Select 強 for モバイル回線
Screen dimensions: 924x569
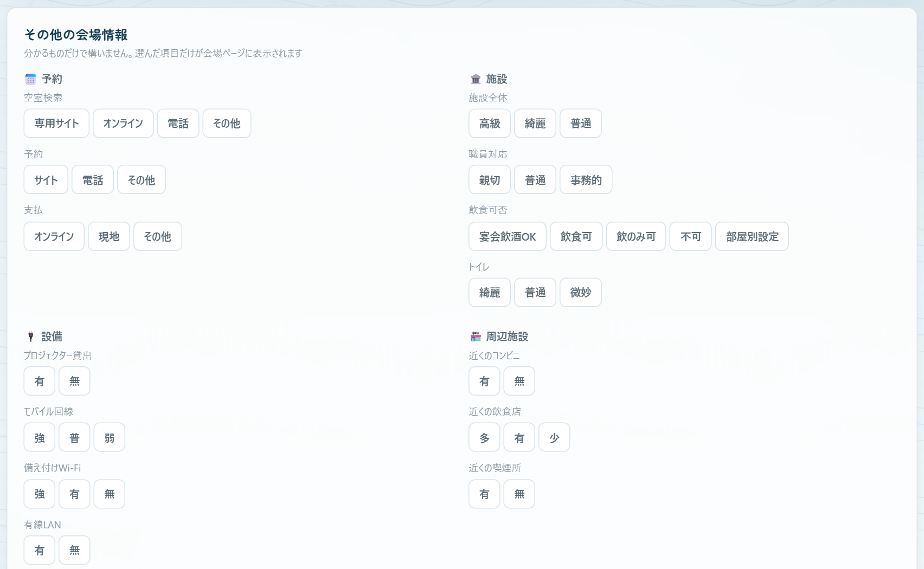coord(40,437)
